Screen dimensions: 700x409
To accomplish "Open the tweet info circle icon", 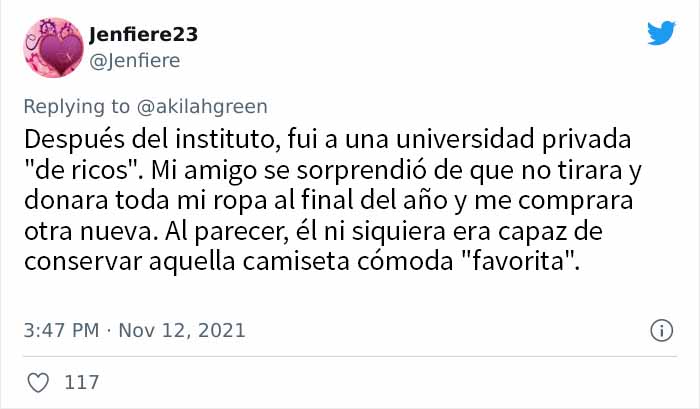I will pos(661,329).
